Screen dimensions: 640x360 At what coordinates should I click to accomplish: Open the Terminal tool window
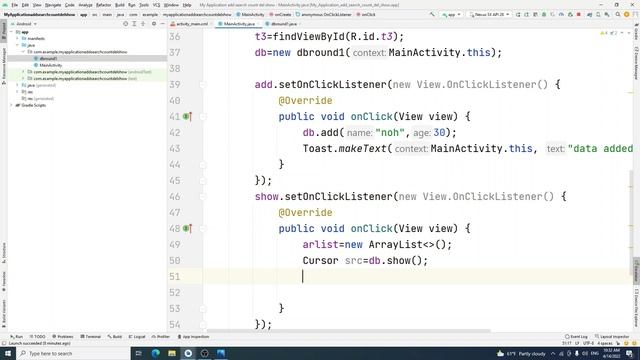click(x=91, y=337)
